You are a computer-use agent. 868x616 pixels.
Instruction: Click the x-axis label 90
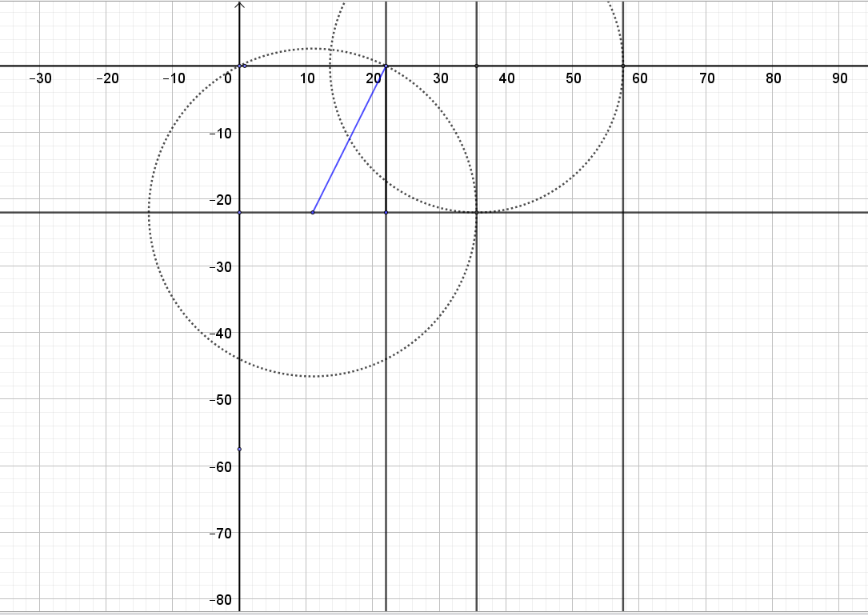(839, 78)
